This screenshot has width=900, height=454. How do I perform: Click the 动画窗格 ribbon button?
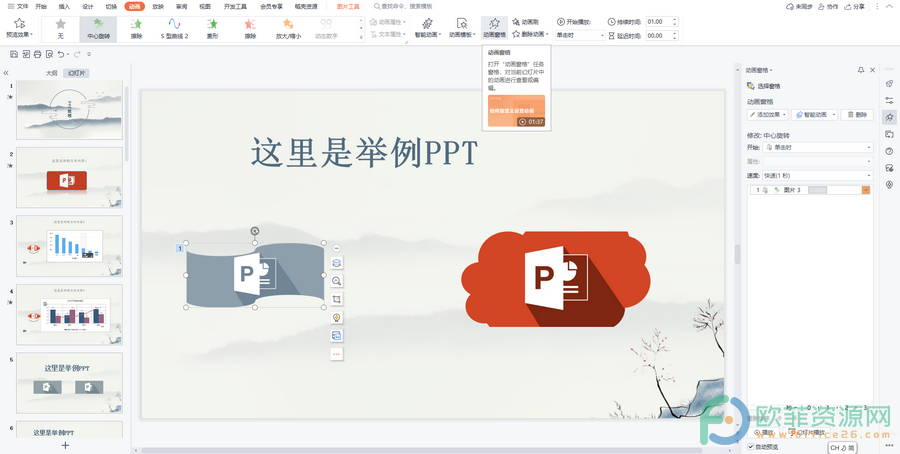494,28
